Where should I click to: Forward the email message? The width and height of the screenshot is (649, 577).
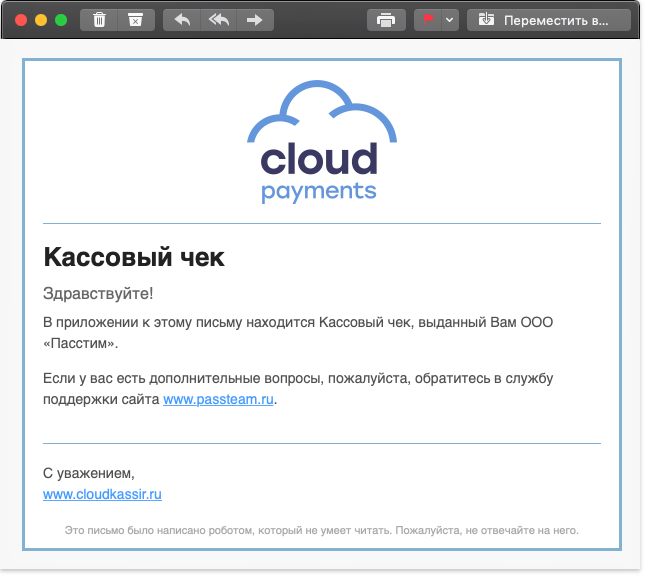255,20
